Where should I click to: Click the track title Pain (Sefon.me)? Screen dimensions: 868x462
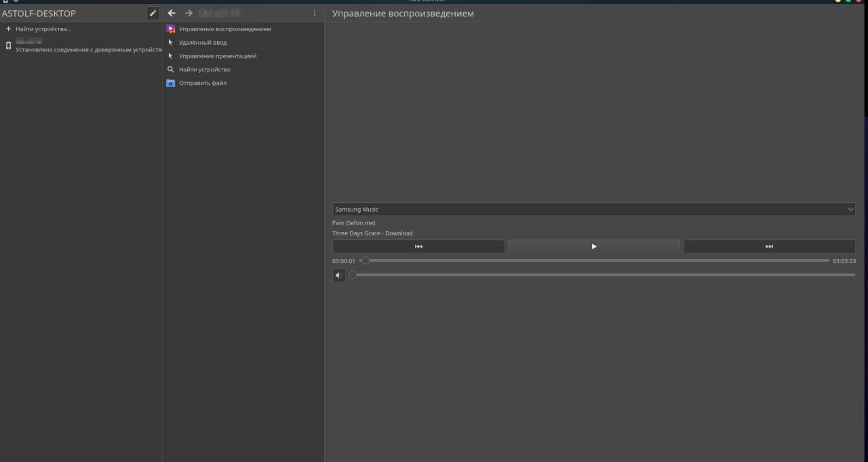click(353, 223)
